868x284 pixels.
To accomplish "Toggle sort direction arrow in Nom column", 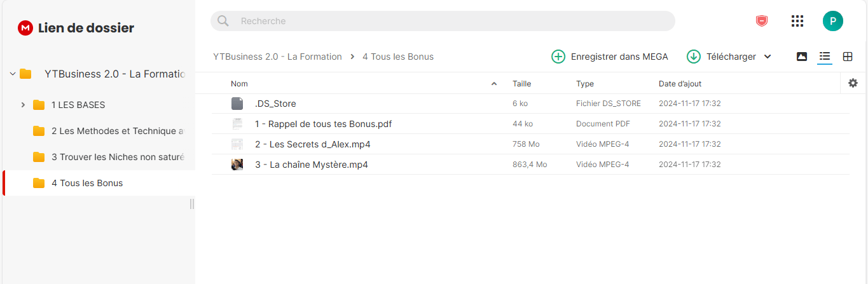I will [x=494, y=84].
